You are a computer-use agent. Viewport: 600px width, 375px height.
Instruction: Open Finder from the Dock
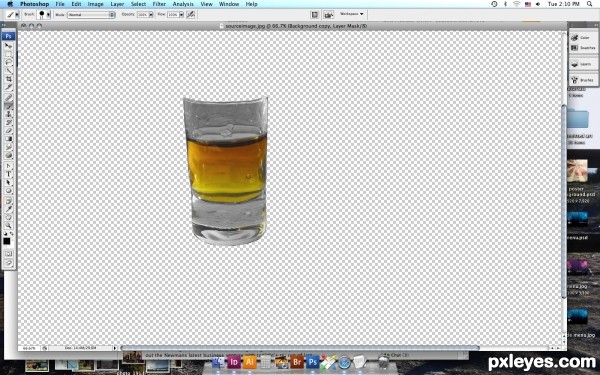click(x=218, y=362)
